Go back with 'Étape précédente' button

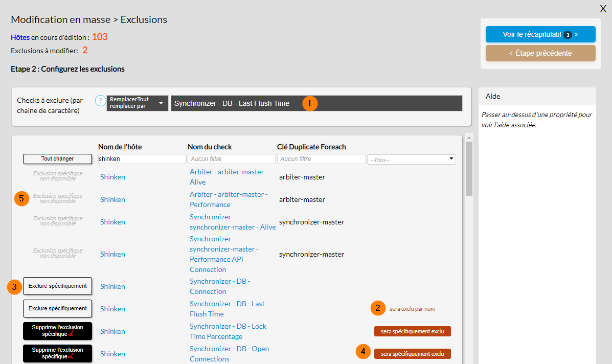pos(540,53)
